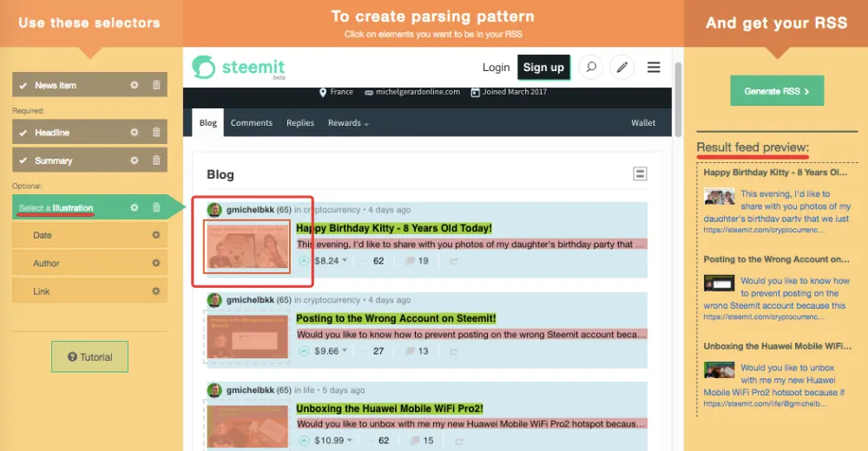
Task: Open settings gear for Summary selector
Action: 134,160
